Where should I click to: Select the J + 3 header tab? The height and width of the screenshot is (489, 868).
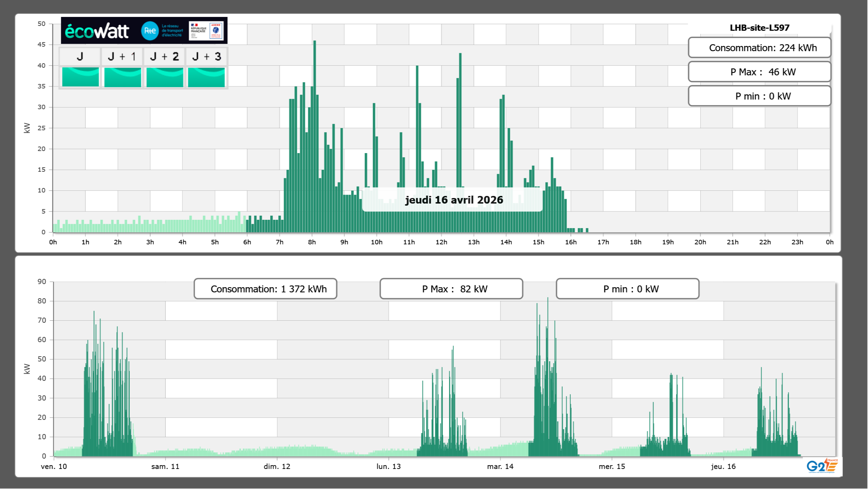click(206, 56)
